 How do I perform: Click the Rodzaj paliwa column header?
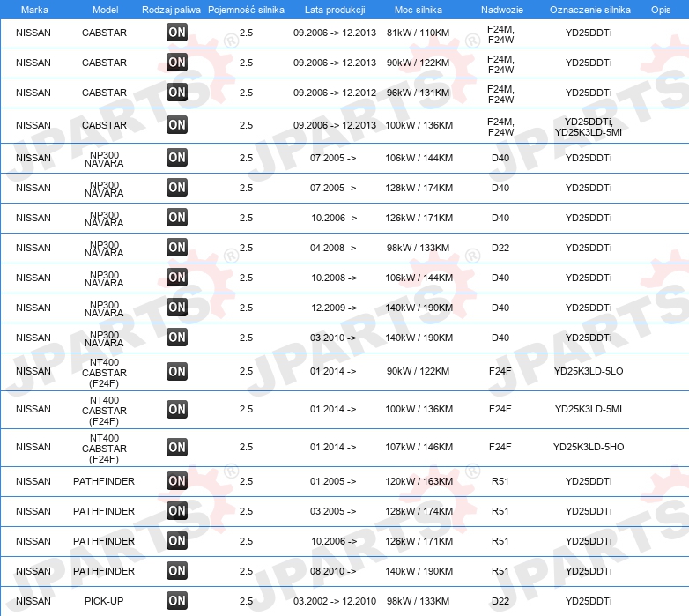171,10
